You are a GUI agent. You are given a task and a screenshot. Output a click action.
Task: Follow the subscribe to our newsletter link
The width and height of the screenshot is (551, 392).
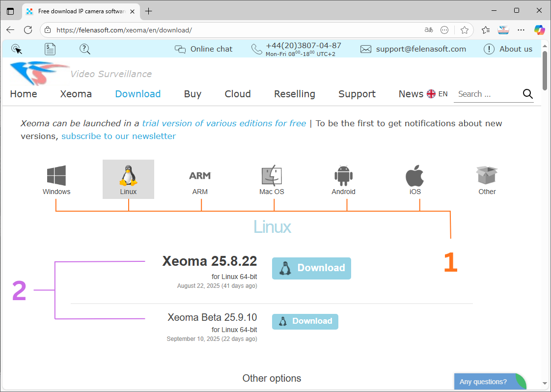119,136
